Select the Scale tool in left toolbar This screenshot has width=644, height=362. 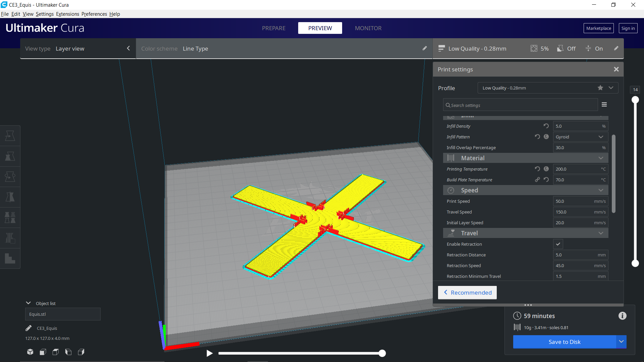tap(10, 156)
